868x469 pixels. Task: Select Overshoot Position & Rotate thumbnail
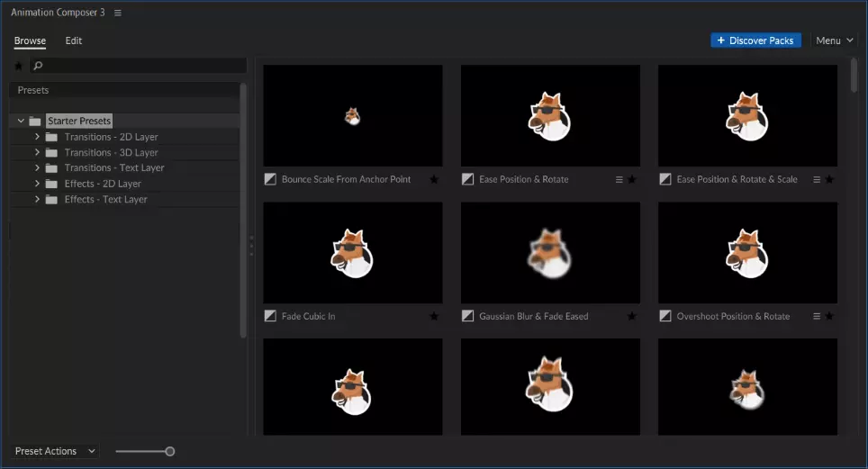coord(748,252)
